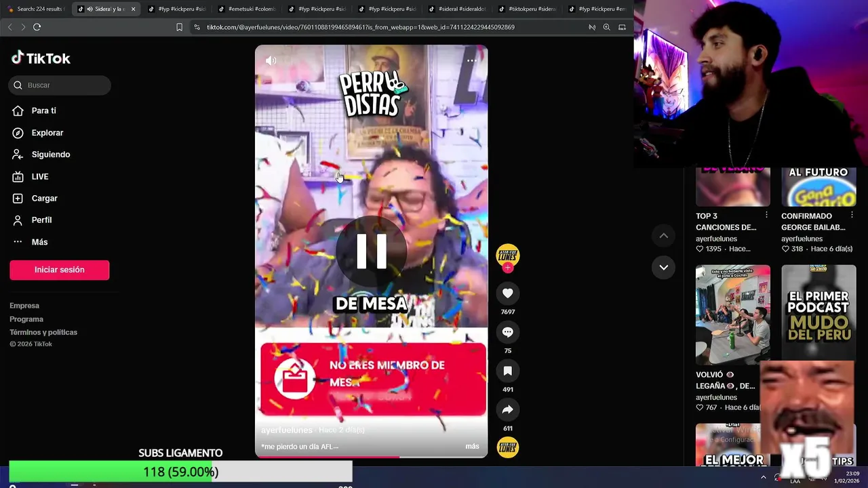The image size is (868, 488).
Task: Go back in the browser
Action: click(9, 27)
